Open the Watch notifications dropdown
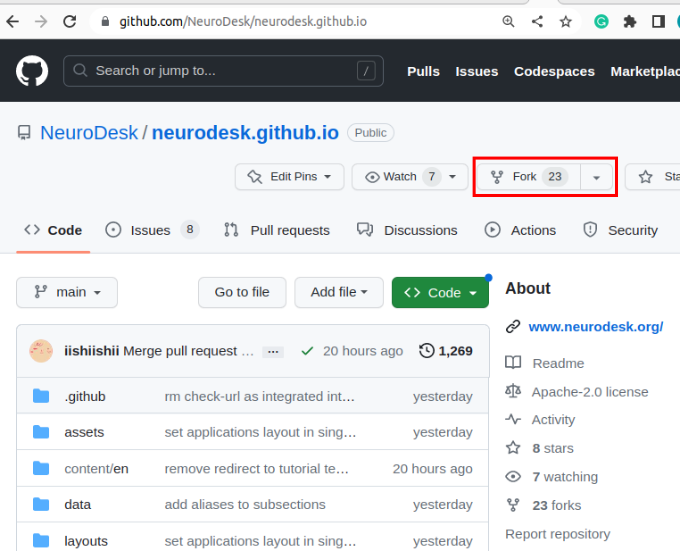This screenshot has width=680, height=551. (410, 177)
